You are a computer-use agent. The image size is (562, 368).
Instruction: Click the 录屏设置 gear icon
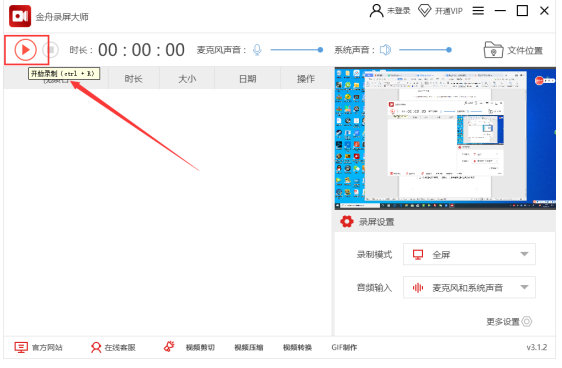point(347,221)
